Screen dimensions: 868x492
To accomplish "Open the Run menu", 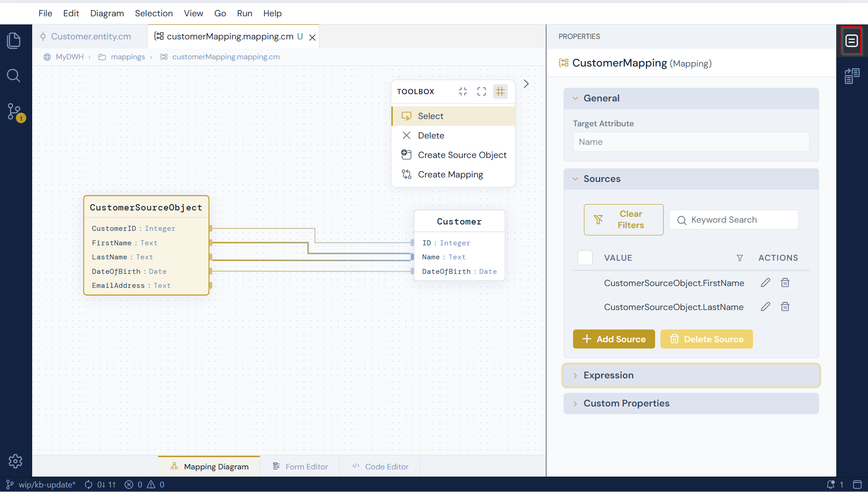I will pos(245,13).
